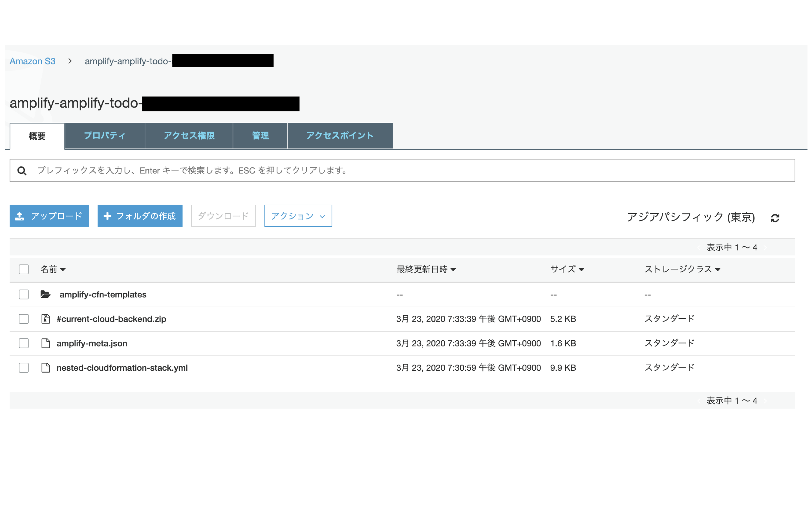Open the プロパティ tab
Screen dimensions: 812x507
point(104,135)
